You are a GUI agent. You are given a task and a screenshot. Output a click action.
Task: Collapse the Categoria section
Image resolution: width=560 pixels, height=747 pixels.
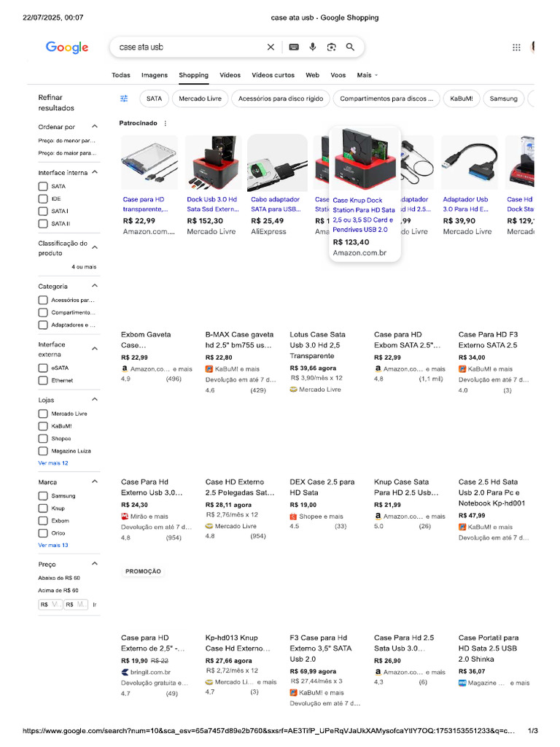[x=95, y=285]
